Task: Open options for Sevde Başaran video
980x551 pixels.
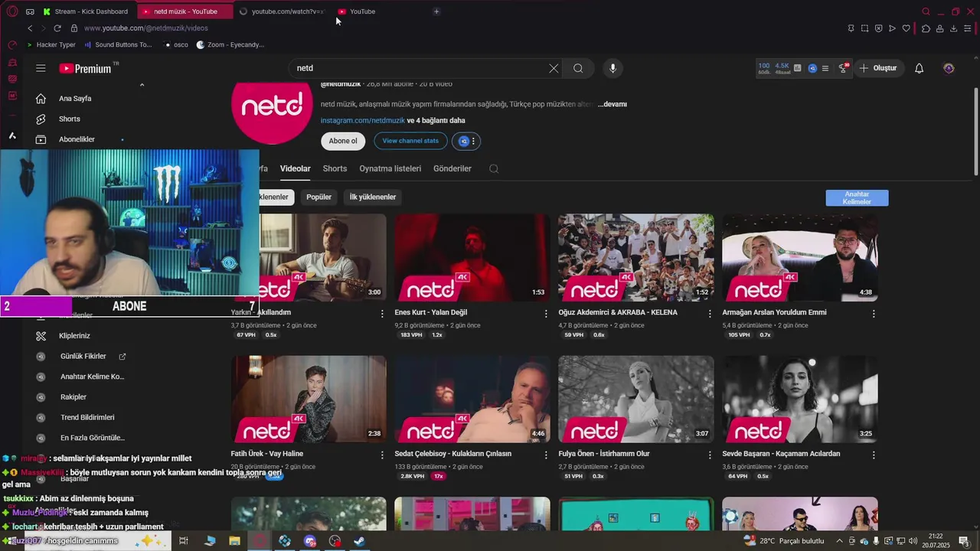Action: (874, 455)
